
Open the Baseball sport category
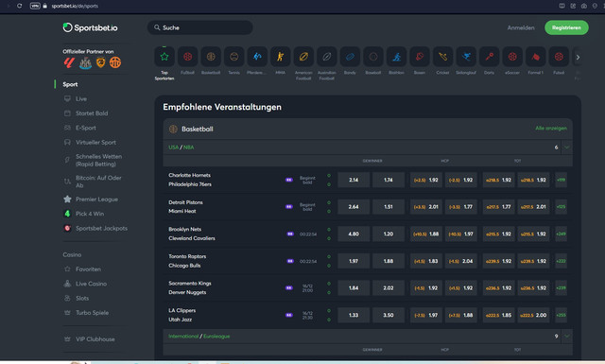click(373, 57)
